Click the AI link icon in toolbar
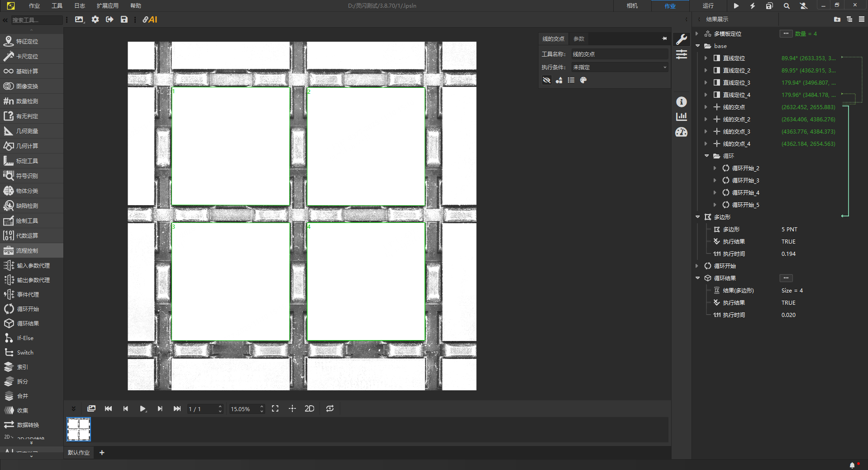The height and width of the screenshot is (470, 868). 150,19
